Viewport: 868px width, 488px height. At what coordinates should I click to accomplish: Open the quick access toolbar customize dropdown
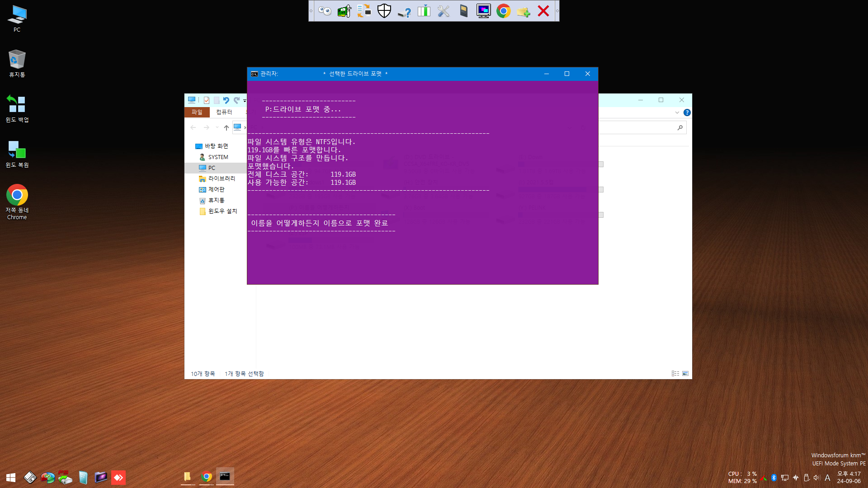tap(245, 101)
